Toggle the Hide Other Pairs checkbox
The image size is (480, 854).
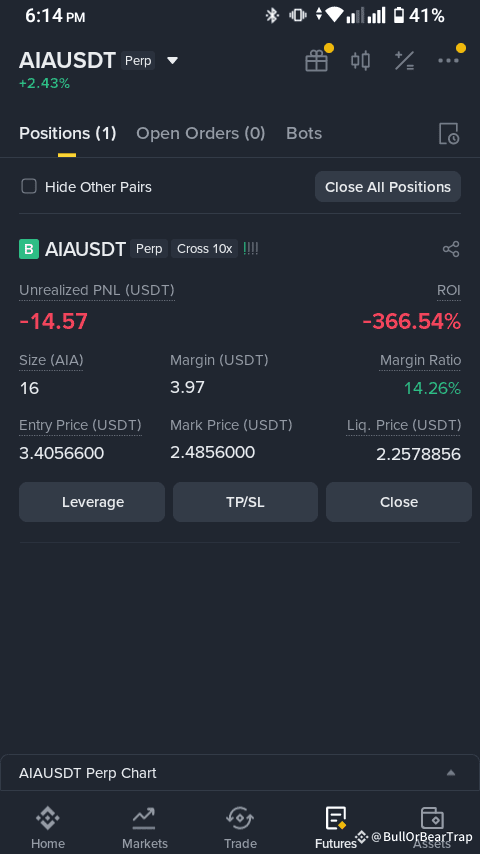[x=29, y=187]
